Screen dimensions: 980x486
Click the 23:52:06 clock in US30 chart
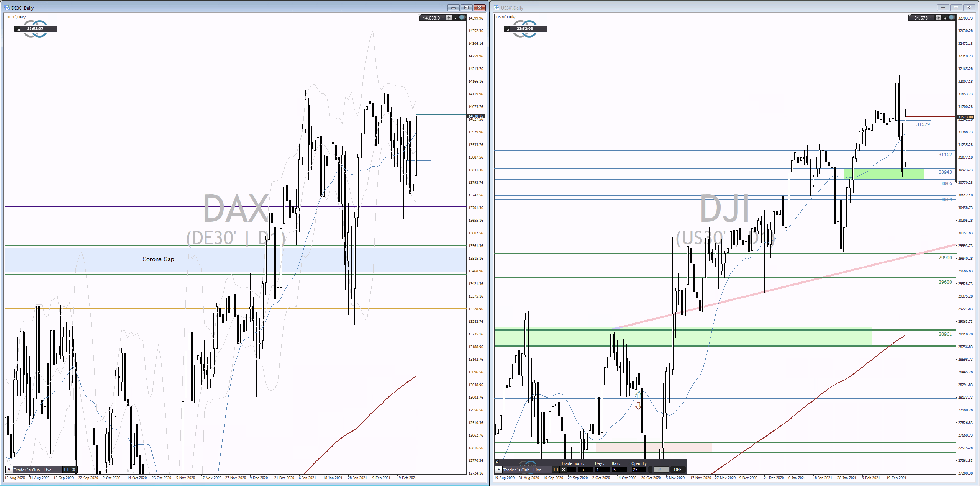coord(525,29)
